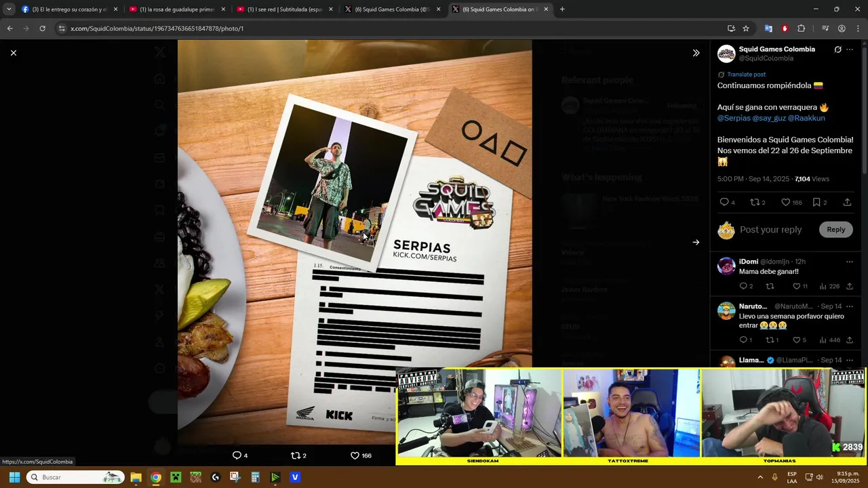Open the Windows Start menu

click(14, 477)
